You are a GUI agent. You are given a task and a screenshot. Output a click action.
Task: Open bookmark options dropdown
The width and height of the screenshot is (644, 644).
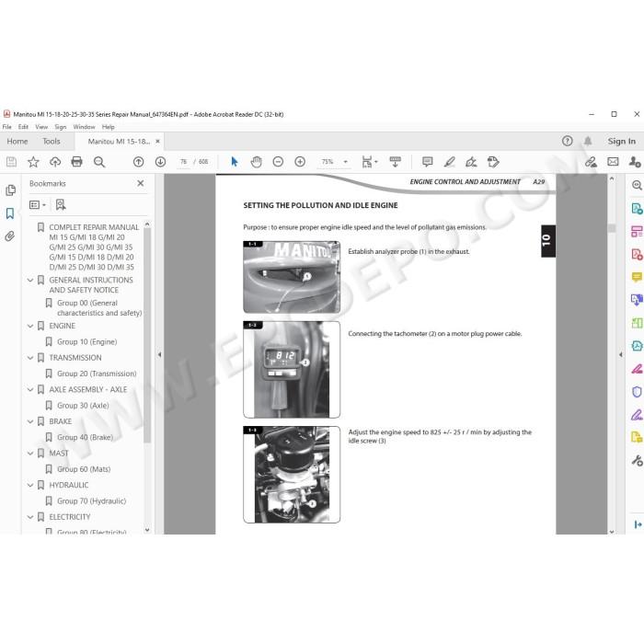[38, 204]
